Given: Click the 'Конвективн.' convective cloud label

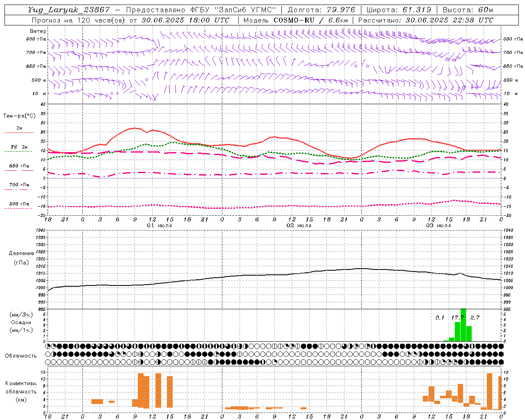Looking at the screenshot, I should (x=21, y=383).
